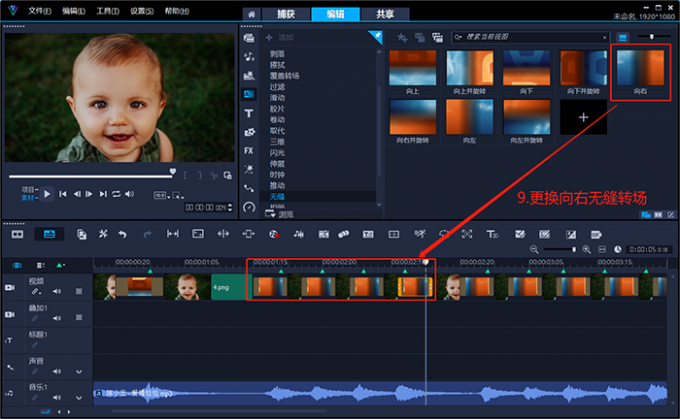The image size is (680, 419).
Task: Click the preview scrubber bar handle
Action: 173,172
